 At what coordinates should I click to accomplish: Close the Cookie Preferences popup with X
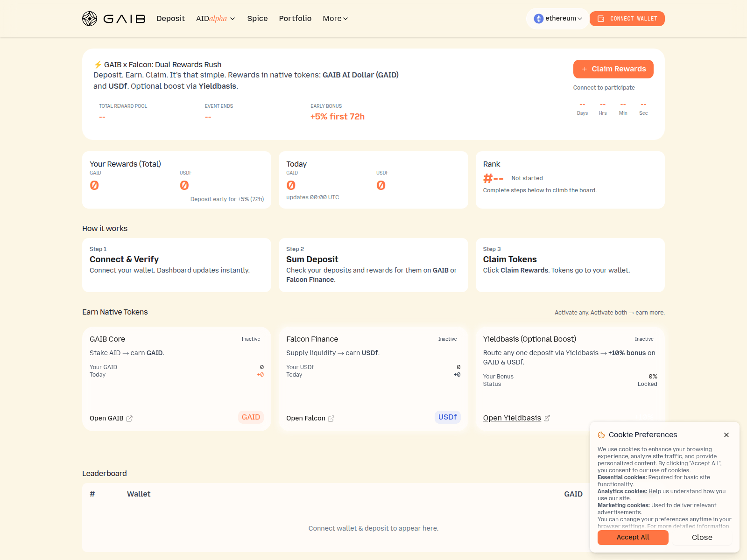(726, 435)
